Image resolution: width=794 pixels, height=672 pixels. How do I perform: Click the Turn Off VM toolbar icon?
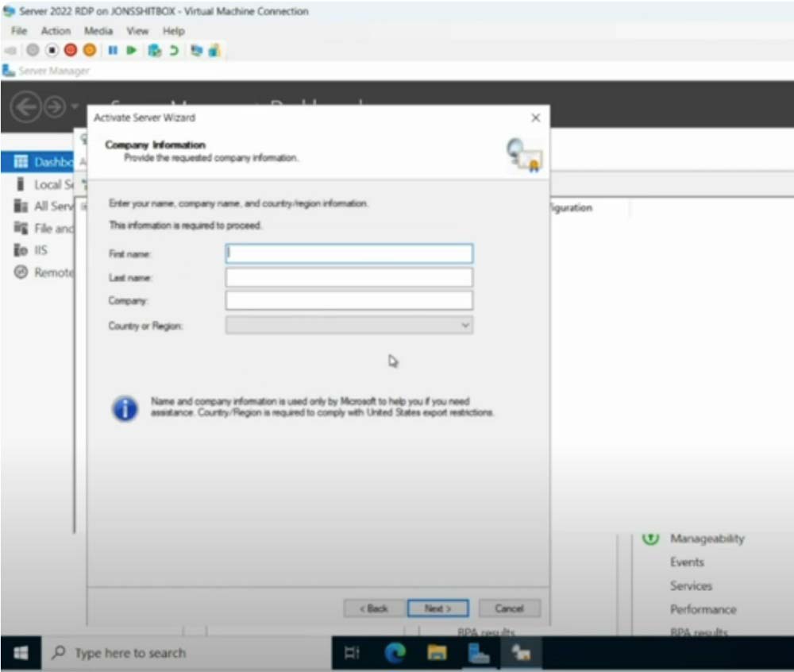coord(52,50)
